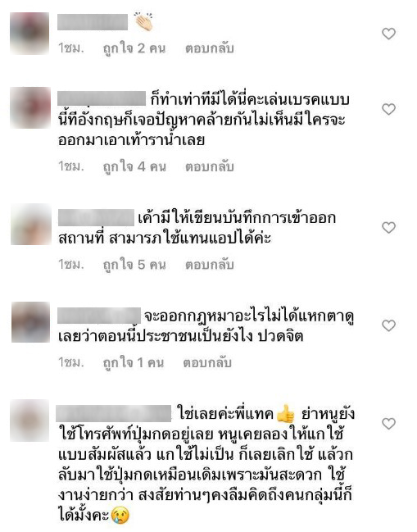
Task: View likes on the 'ถูกใจ 2 คน' comment
Action: pyautogui.click(x=134, y=48)
